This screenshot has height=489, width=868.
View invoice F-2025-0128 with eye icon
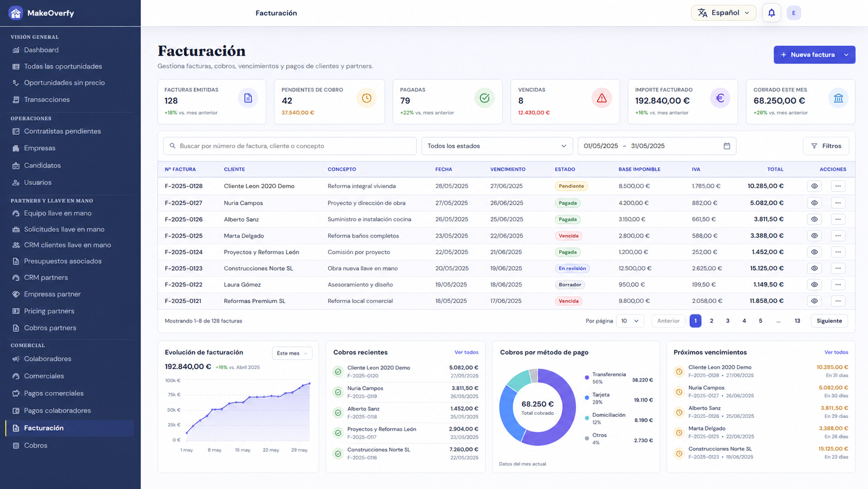click(814, 186)
